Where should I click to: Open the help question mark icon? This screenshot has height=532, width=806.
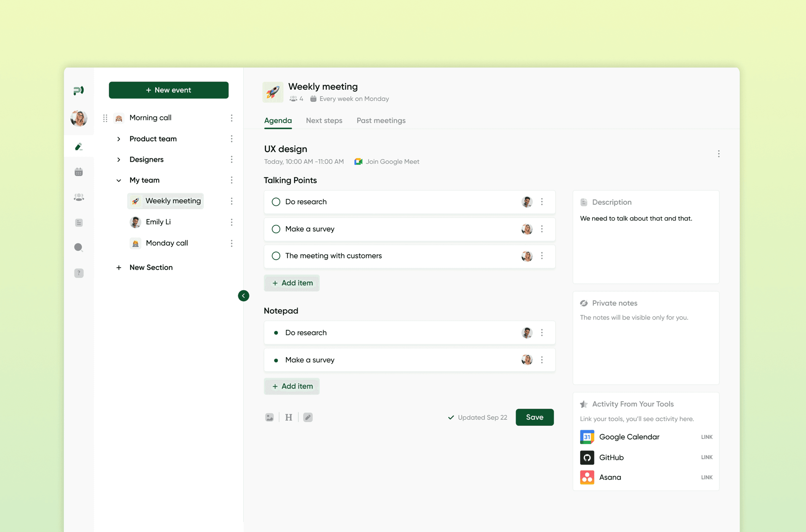pyautogui.click(x=79, y=273)
